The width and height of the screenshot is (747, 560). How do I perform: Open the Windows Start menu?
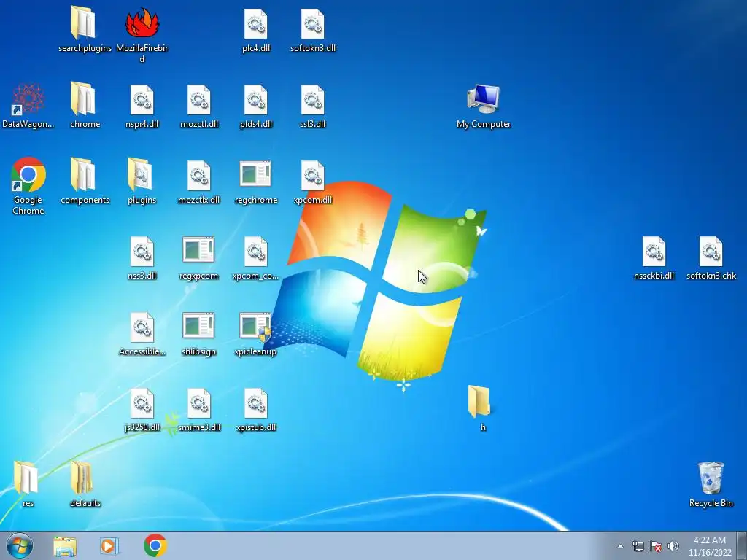click(x=20, y=545)
